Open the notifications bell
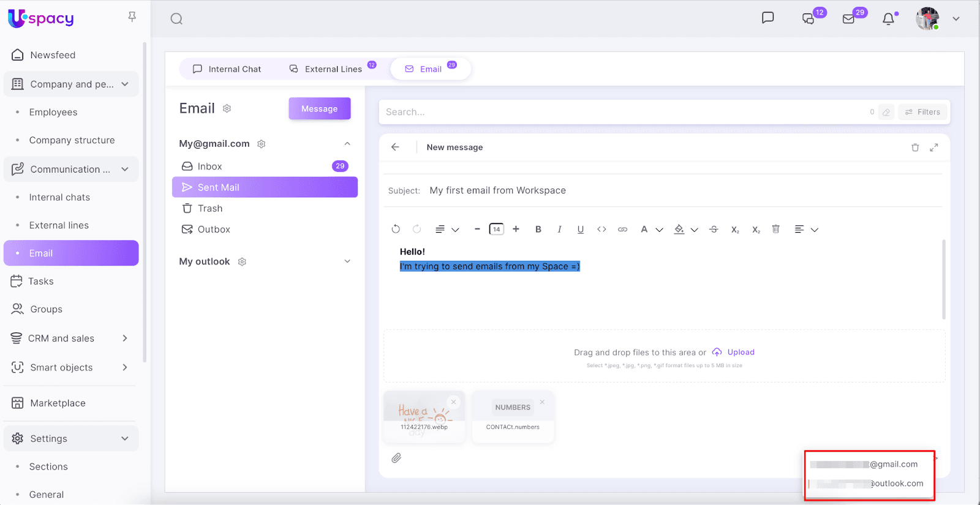The image size is (980, 505). pos(888,19)
